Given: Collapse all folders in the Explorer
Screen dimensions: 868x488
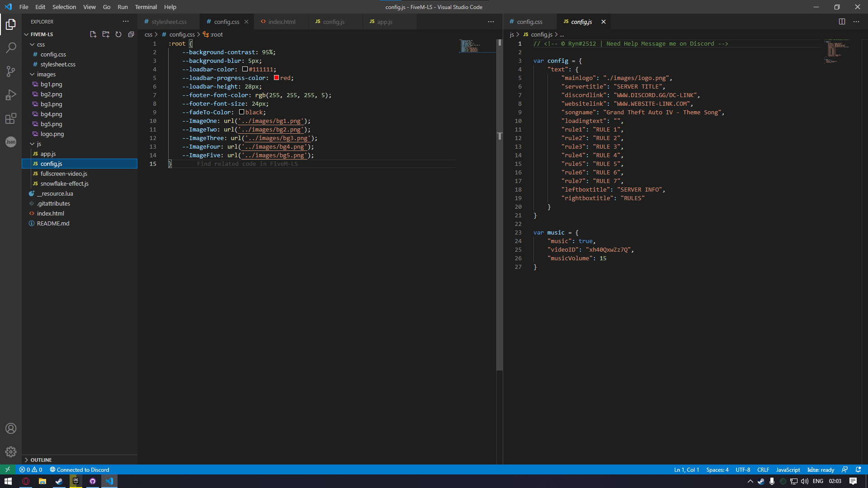Looking at the screenshot, I should (131, 34).
